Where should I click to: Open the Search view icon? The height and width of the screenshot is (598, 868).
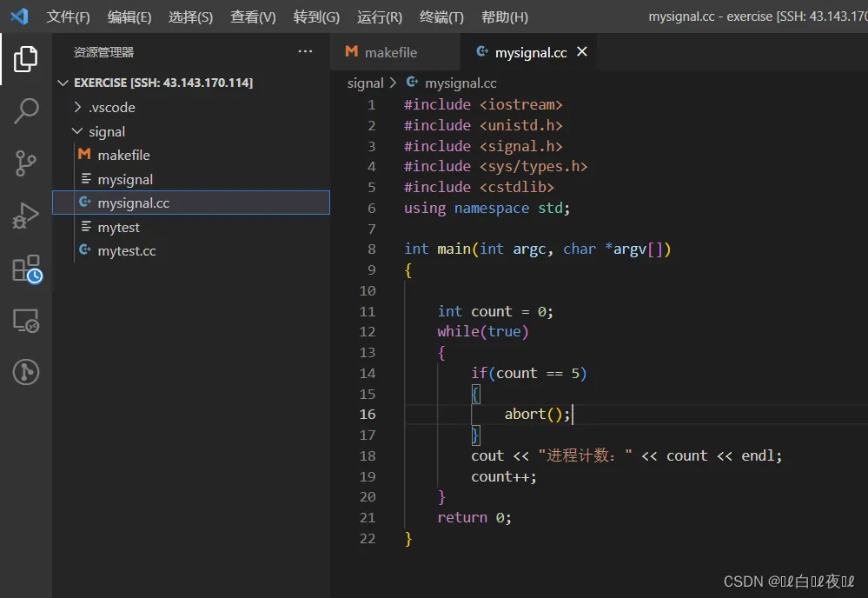pyautogui.click(x=25, y=110)
